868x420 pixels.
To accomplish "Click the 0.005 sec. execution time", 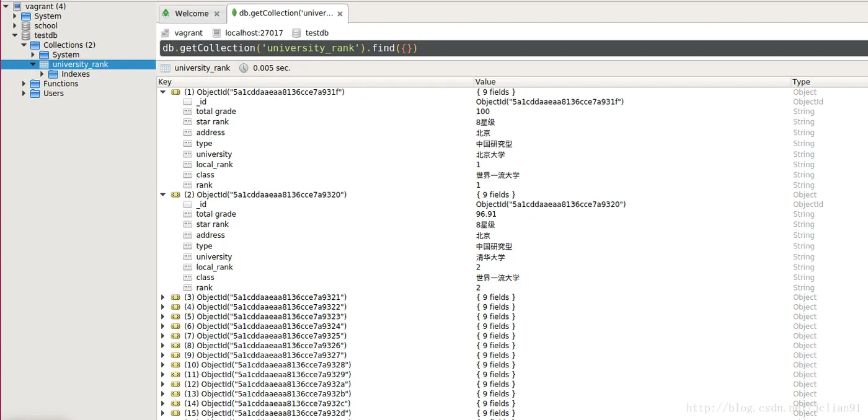I will click(x=272, y=68).
